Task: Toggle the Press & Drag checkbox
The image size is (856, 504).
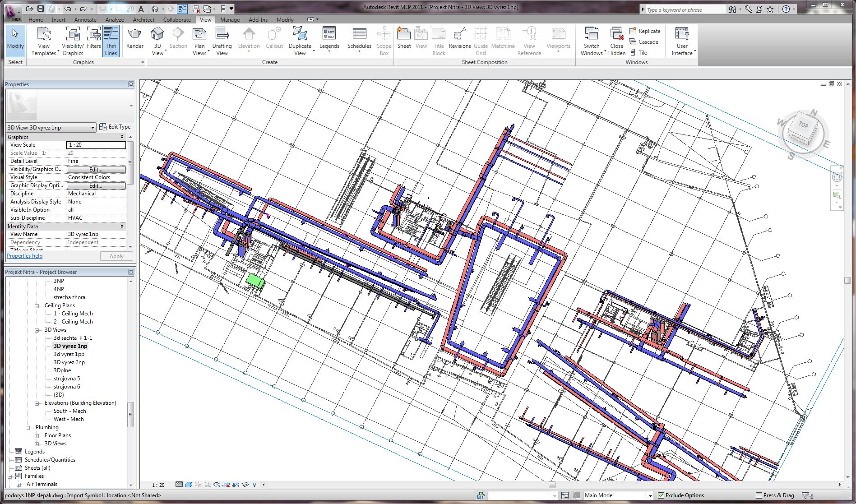Action: [x=759, y=495]
